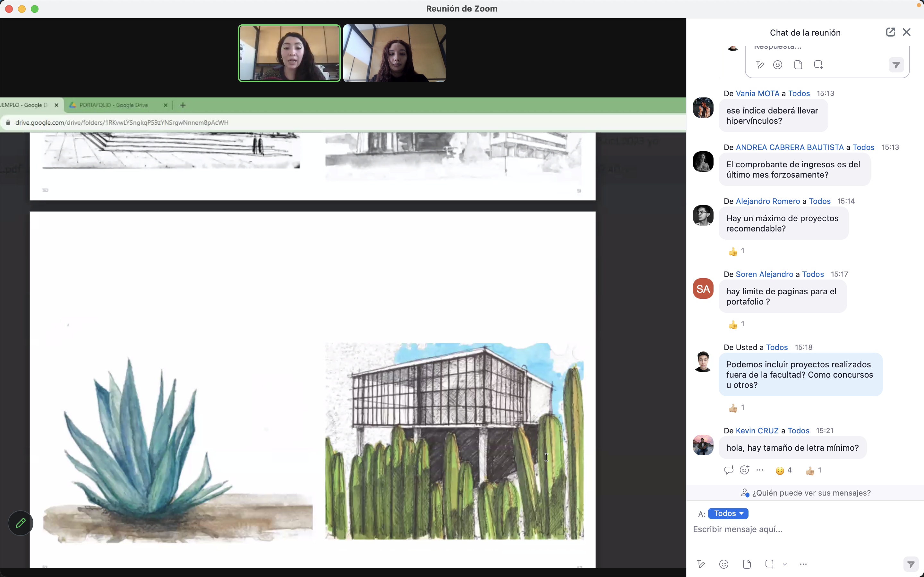Image resolution: width=924 pixels, height=577 pixels.
Task: Pop out the meeting chat window
Action: click(890, 32)
